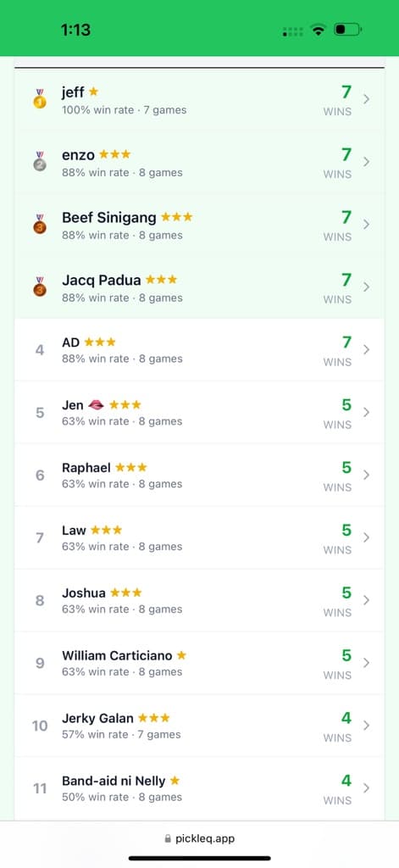Expand Jerky Galan's row chevron
This screenshot has height=868, width=399.
coord(366,725)
